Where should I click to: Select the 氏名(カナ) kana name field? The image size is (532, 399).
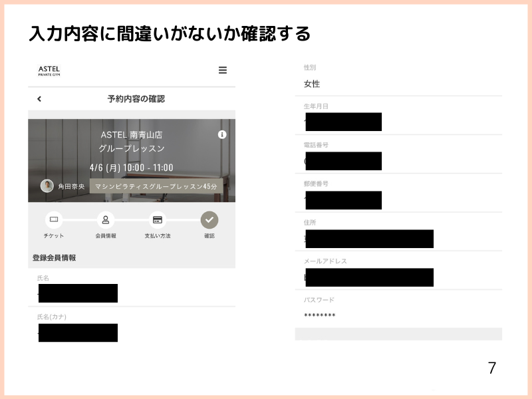[78, 332]
